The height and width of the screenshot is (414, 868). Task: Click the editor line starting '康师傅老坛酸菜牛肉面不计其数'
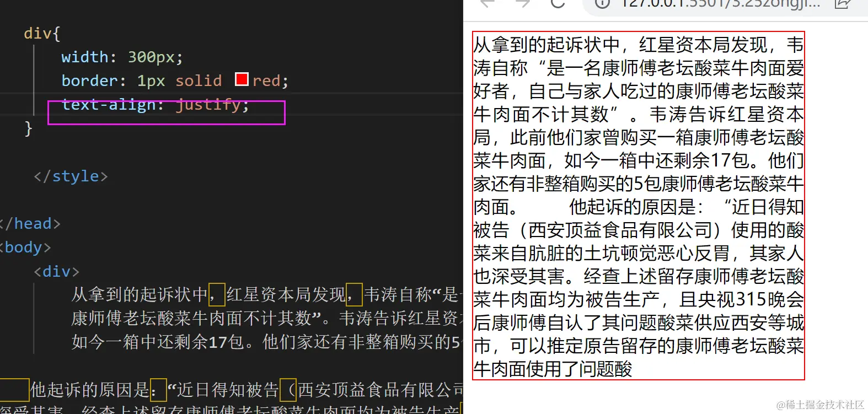click(x=267, y=319)
